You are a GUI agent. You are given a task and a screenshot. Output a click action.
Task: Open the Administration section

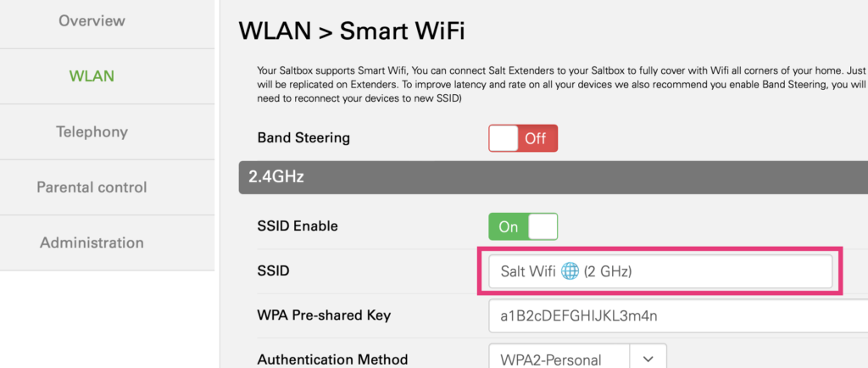[x=92, y=243]
